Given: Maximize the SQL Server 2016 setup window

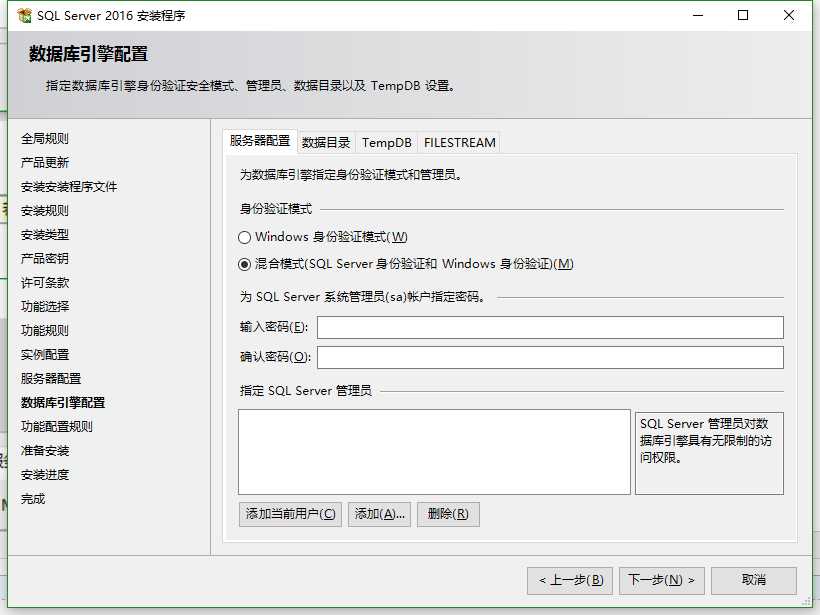Looking at the screenshot, I should 743,15.
